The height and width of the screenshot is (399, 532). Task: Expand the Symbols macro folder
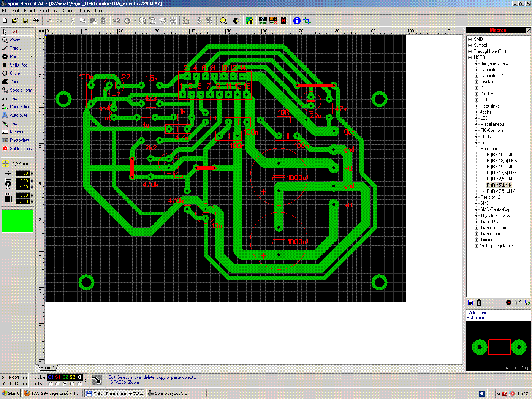(470, 45)
